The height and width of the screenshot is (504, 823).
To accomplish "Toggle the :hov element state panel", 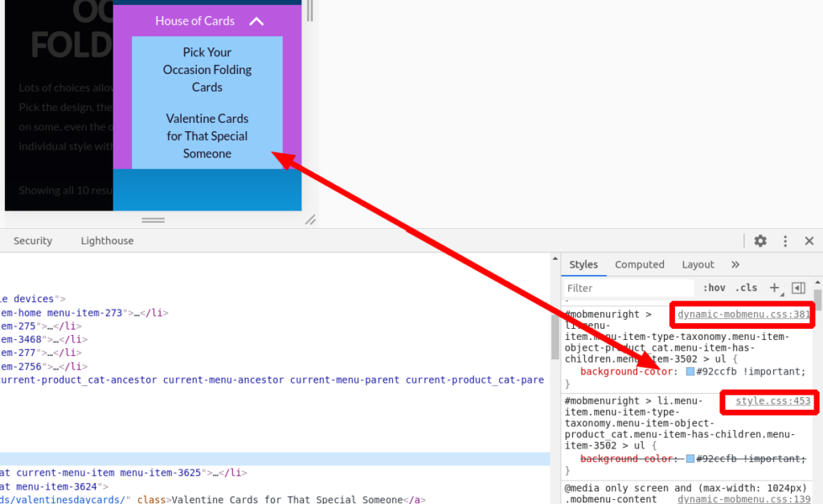I will 714,288.
